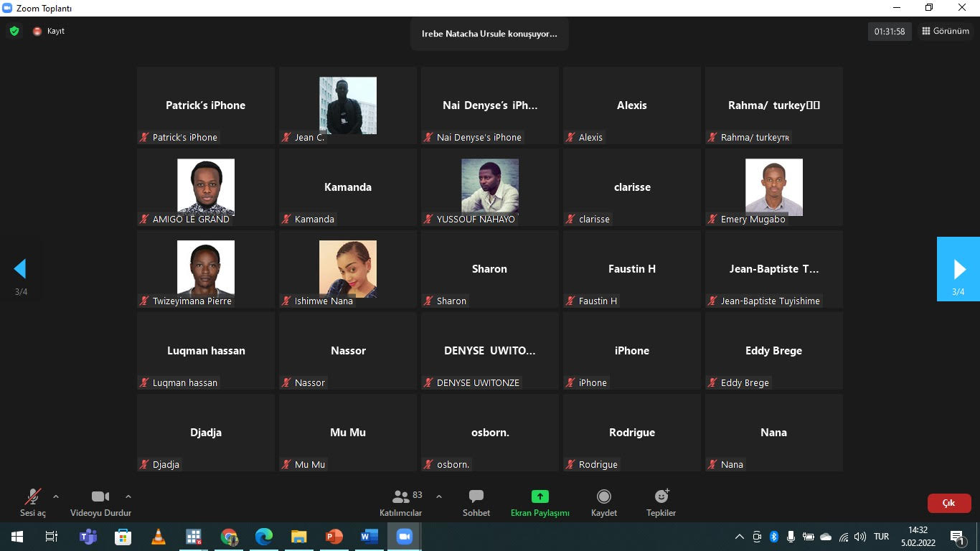Click the Mu Mu name label
The width and height of the screenshot is (980, 551).
[x=310, y=464]
